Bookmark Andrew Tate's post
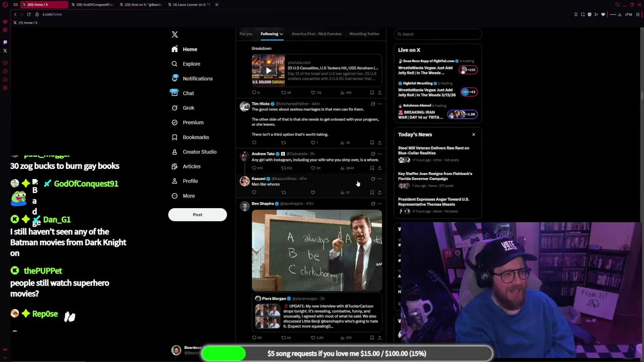 tap(372, 168)
